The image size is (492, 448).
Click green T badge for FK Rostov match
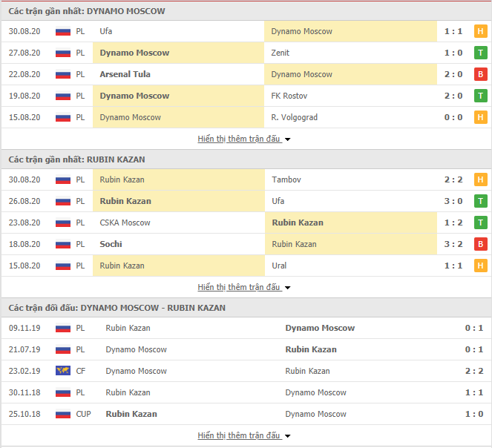[x=480, y=96]
